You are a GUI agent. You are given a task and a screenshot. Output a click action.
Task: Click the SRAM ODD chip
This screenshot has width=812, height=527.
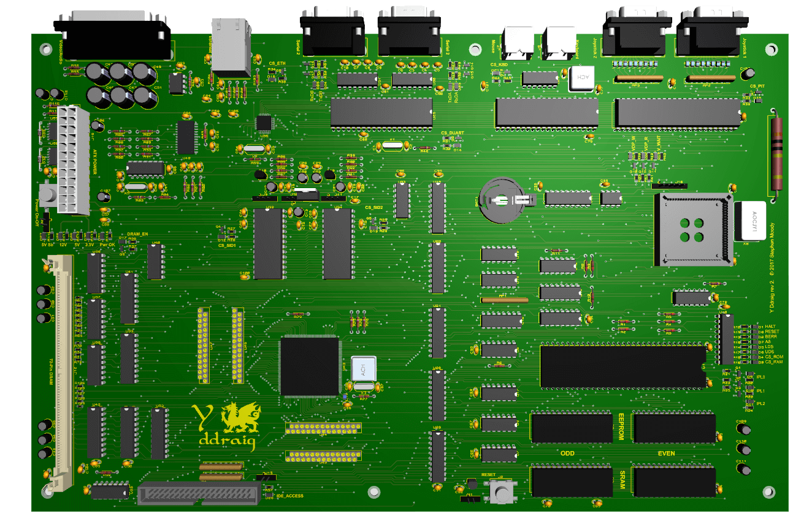[572, 482]
